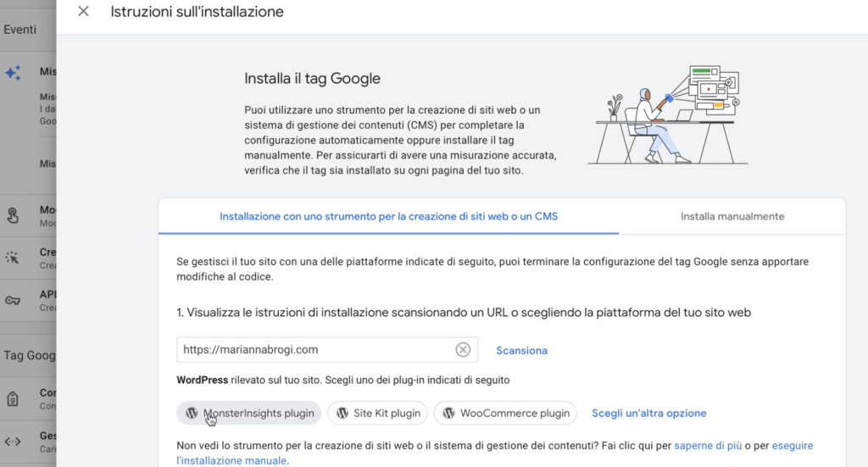Choose the MonsterInsights plugin option
This screenshot has width=868, height=467.
pyautogui.click(x=249, y=414)
